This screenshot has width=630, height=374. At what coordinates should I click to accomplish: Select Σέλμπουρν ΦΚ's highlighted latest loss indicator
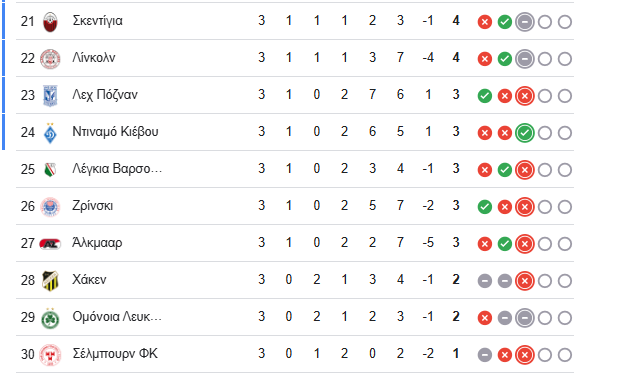[x=524, y=355]
